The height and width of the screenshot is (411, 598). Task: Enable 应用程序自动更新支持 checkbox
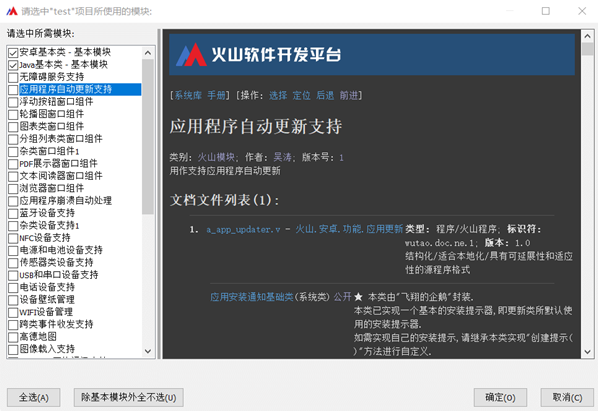coord(13,90)
